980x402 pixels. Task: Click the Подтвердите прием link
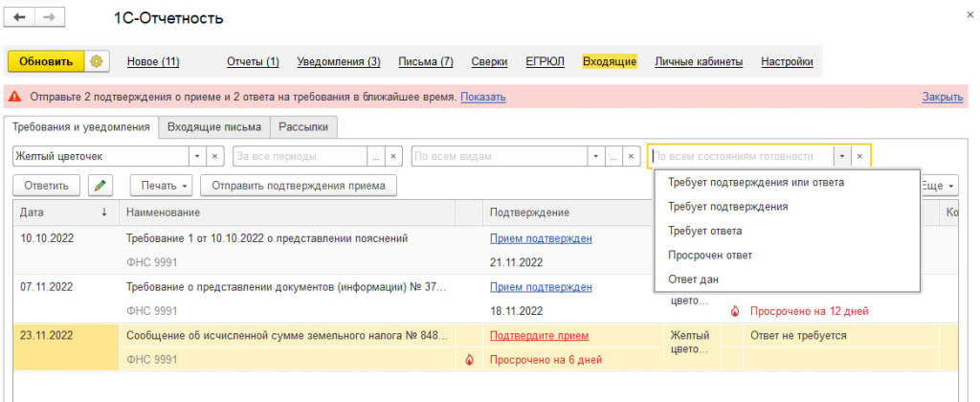click(x=540, y=336)
